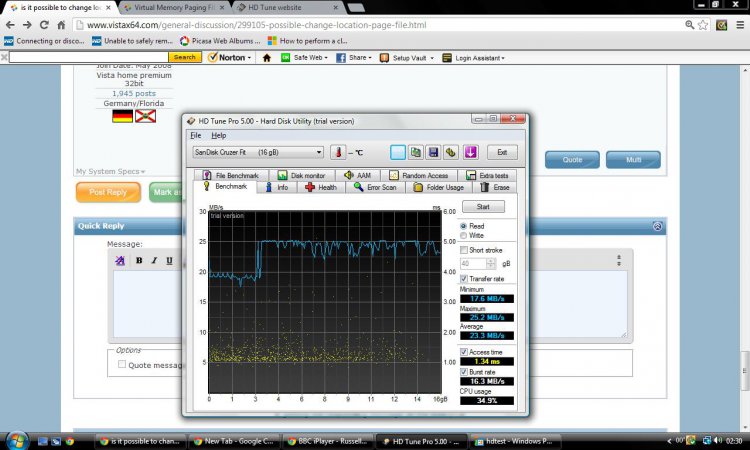Toggle the Transfer rate checkbox

point(463,278)
